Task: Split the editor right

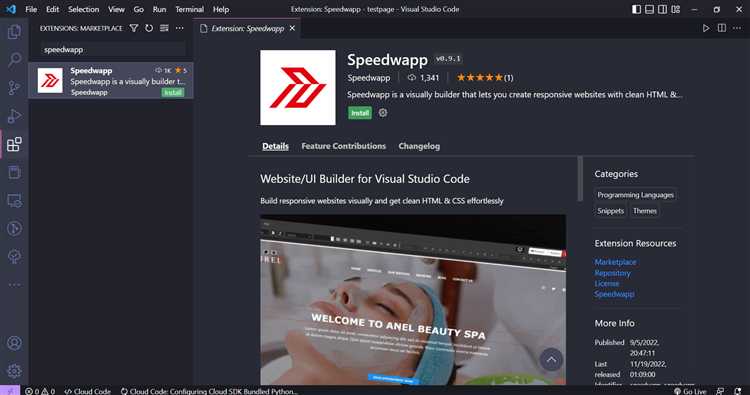Action: click(722, 28)
